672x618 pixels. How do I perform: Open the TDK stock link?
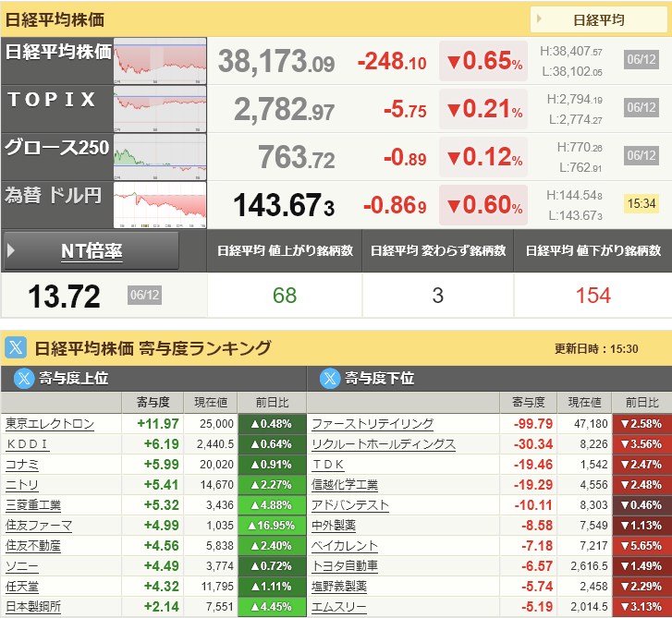tap(328, 465)
